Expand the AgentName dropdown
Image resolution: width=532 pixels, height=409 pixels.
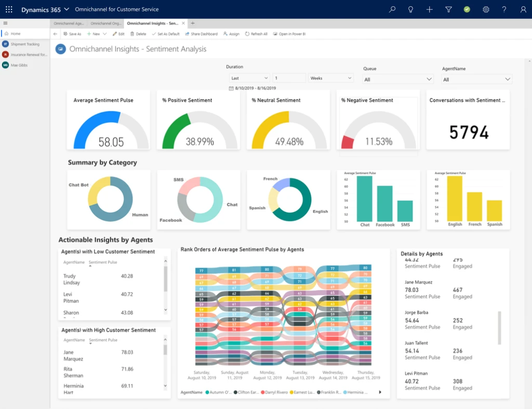pos(476,78)
